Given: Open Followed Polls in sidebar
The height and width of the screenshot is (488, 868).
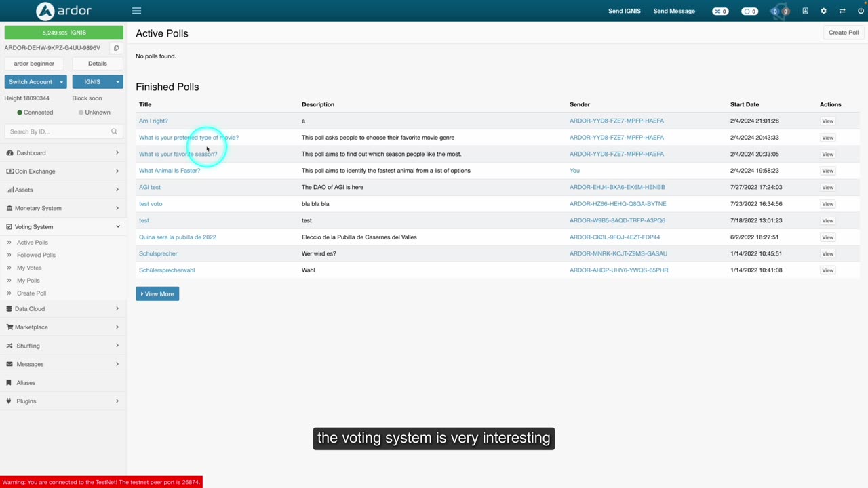Looking at the screenshot, I should pos(36,256).
